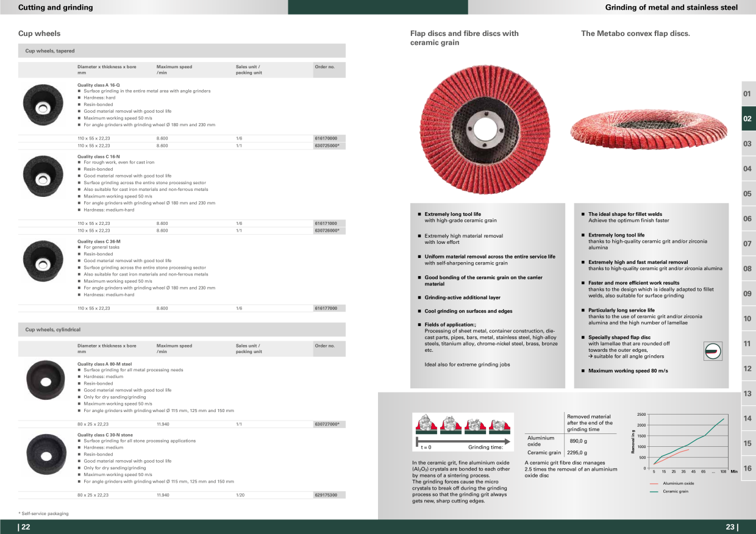
Task: Click the rounded lamellae flap disc icon
Action: pos(712,351)
